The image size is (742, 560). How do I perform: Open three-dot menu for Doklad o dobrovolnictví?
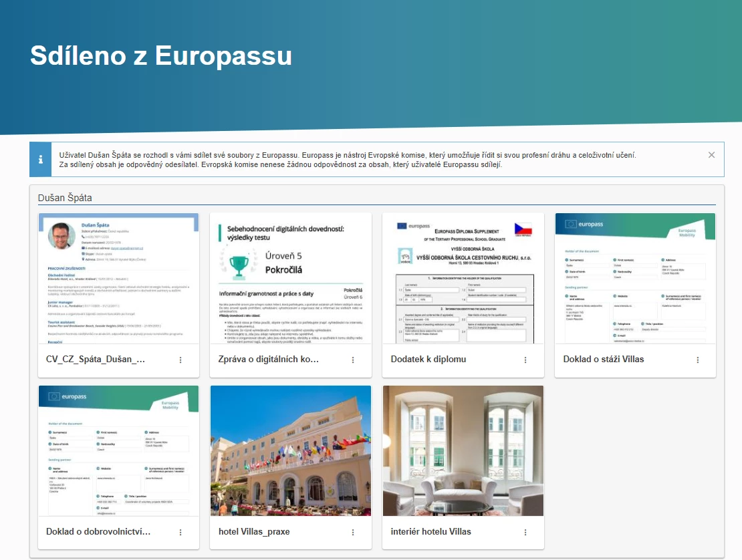pos(180,533)
